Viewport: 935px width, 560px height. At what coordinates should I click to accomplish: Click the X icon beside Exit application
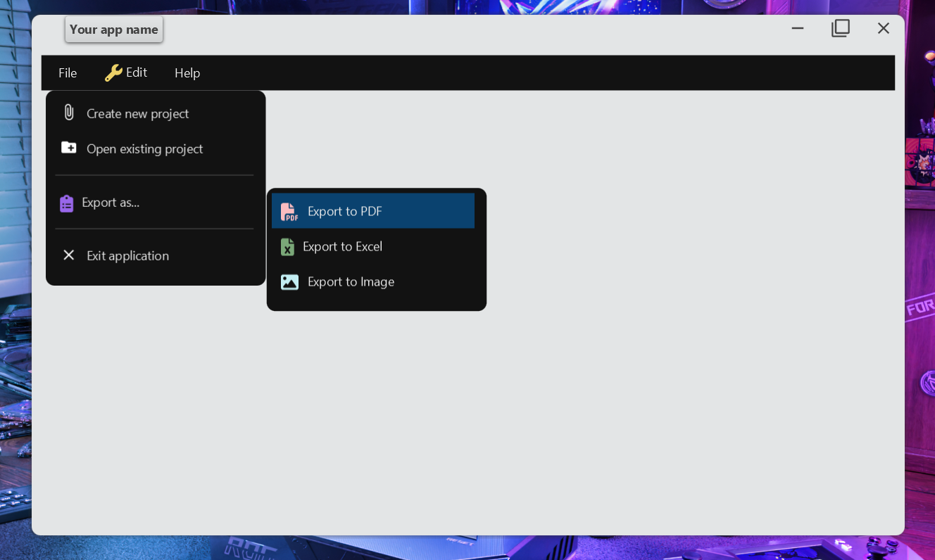pos(68,255)
